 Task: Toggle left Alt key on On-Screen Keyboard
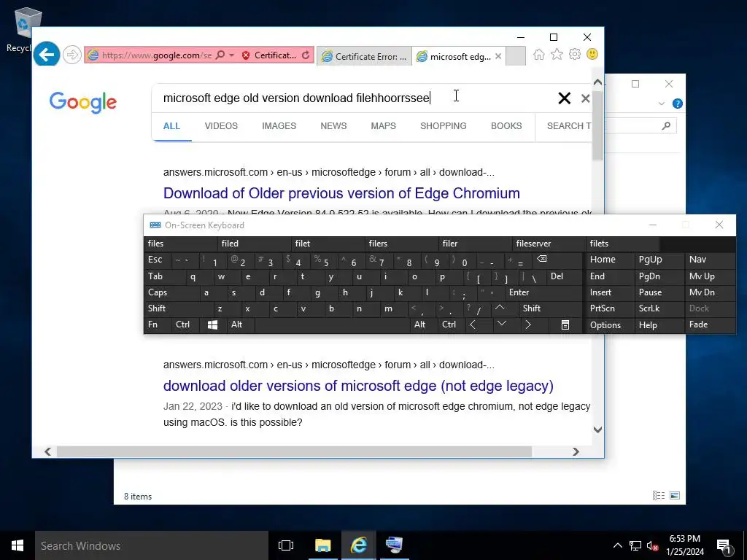(x=241, y=324)
